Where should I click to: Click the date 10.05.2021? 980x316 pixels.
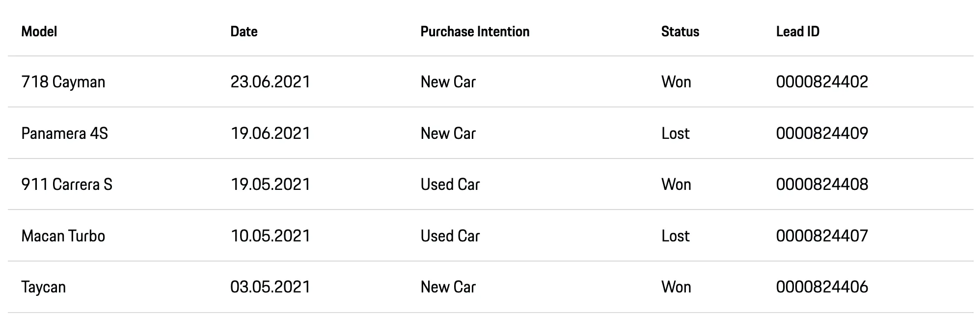[270, 236]
